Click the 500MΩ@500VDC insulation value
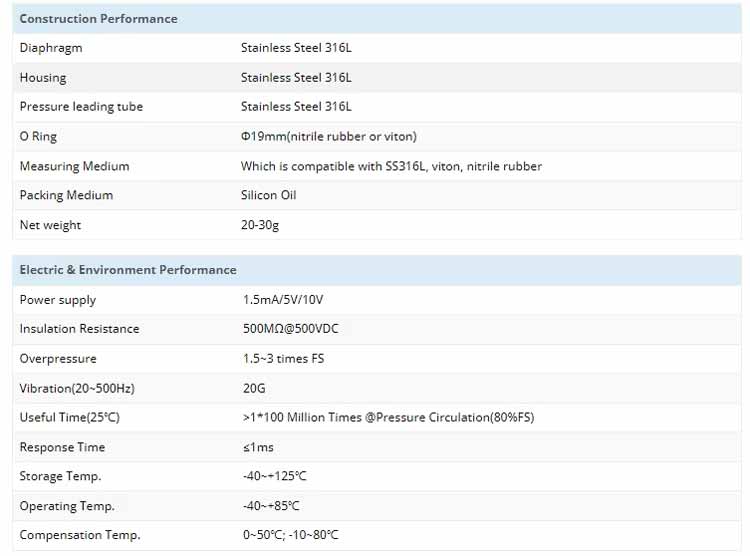The image size is (750, 556). [290, 329]
